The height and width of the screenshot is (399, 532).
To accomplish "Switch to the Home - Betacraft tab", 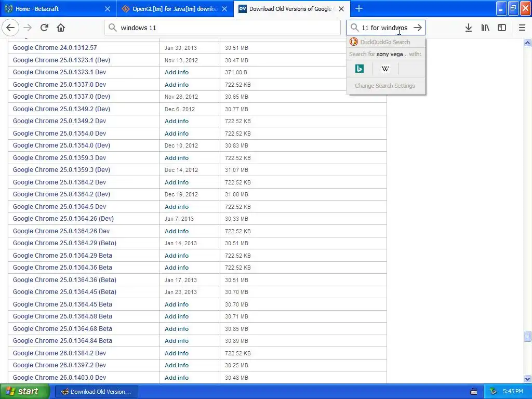I will (x=58, y=9).
